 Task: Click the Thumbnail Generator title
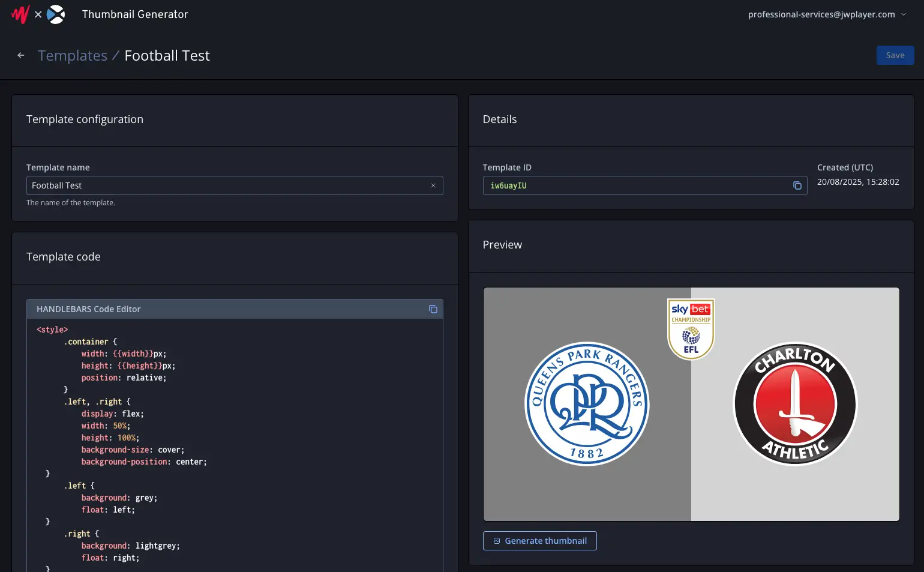135,14
